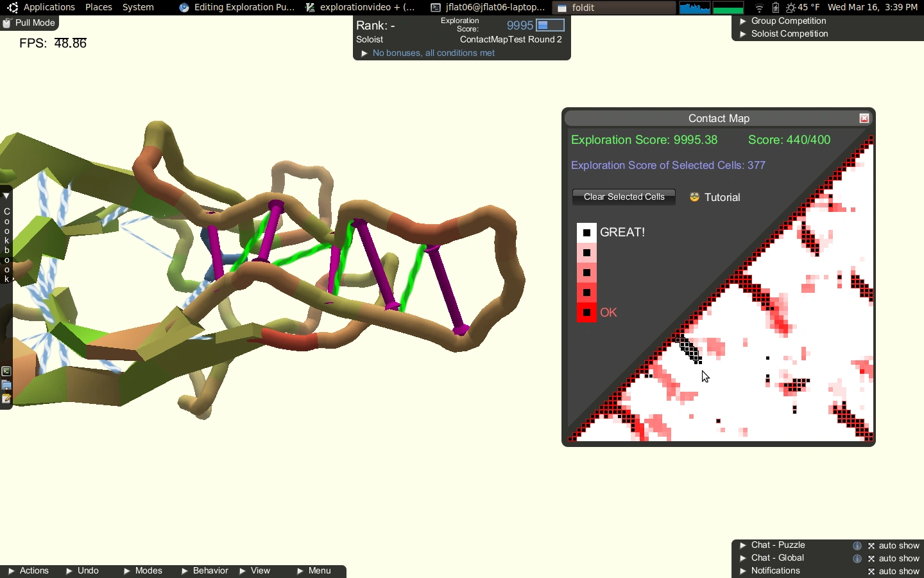Open the View menu
The image size is (924, 578).
[x=255, y=571]
